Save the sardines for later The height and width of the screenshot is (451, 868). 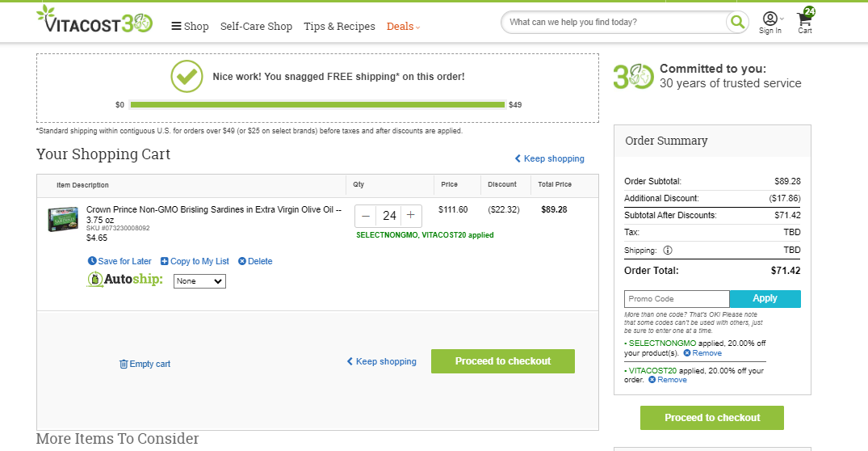(x=120, y=261)
